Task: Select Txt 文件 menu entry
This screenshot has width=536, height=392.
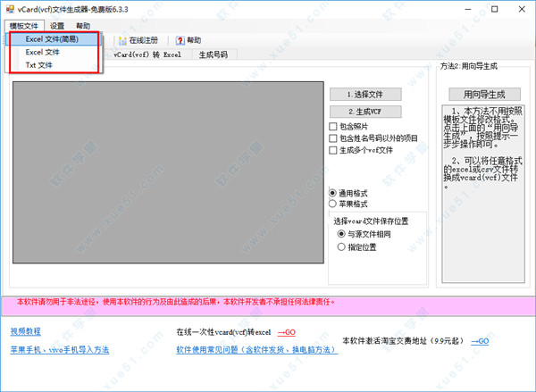Action: 38,65
